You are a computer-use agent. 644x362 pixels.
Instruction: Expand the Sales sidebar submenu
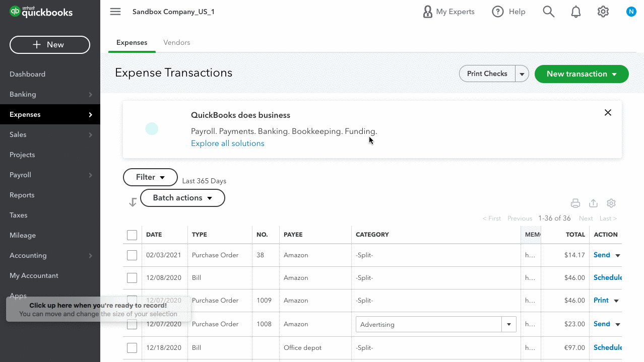tap(90, 134)
